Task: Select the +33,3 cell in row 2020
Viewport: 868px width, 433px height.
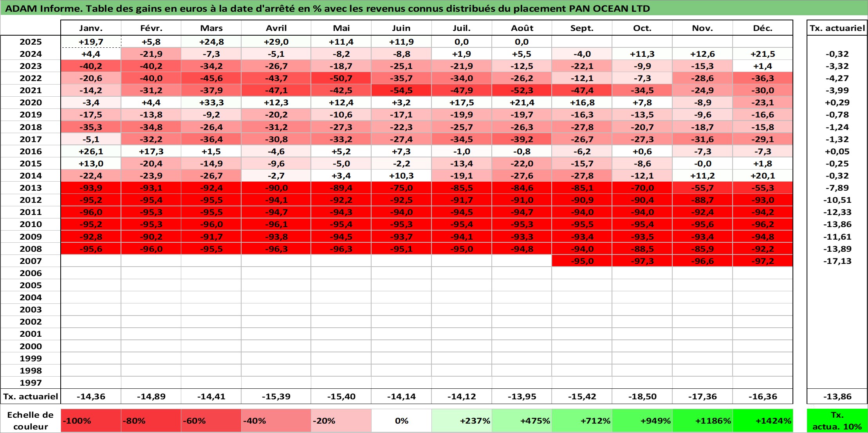Action: [x=211, y=103]
